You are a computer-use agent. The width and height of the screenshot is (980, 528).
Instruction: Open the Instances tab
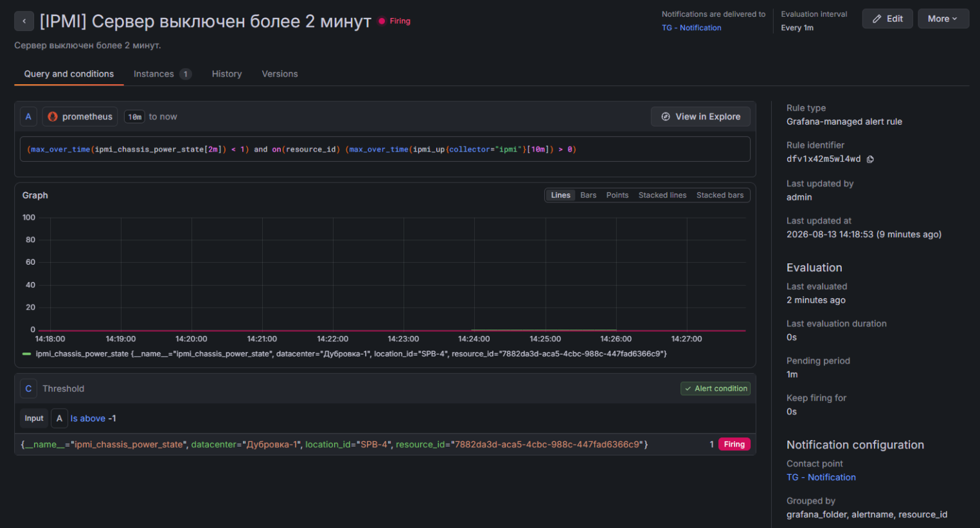click(x=162, y=74)
